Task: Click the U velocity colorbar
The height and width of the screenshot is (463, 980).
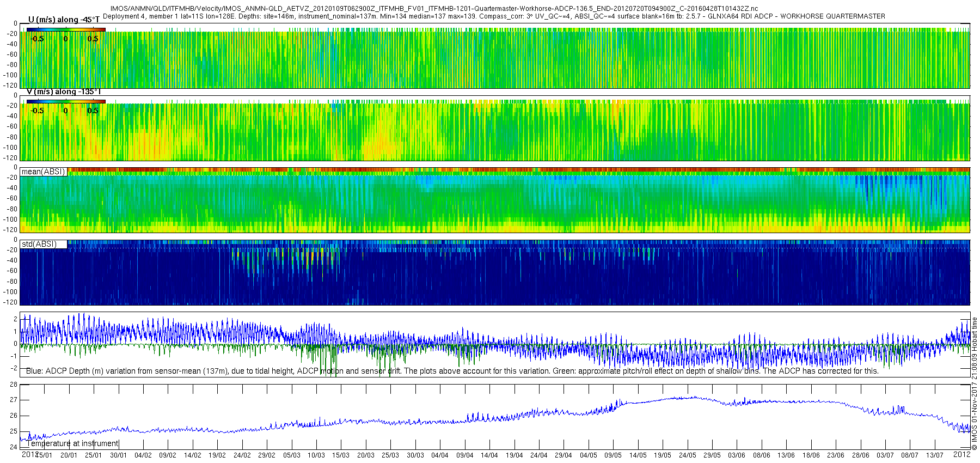Action: click(66, 29)
